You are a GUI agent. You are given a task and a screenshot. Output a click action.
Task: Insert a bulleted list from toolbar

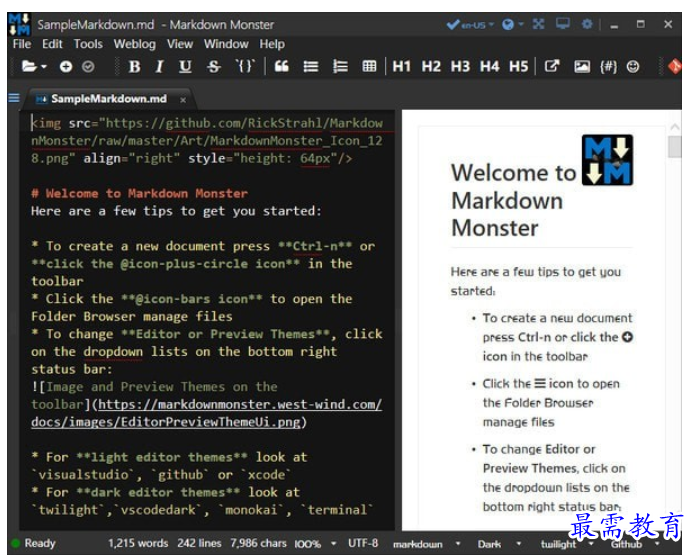311,67
